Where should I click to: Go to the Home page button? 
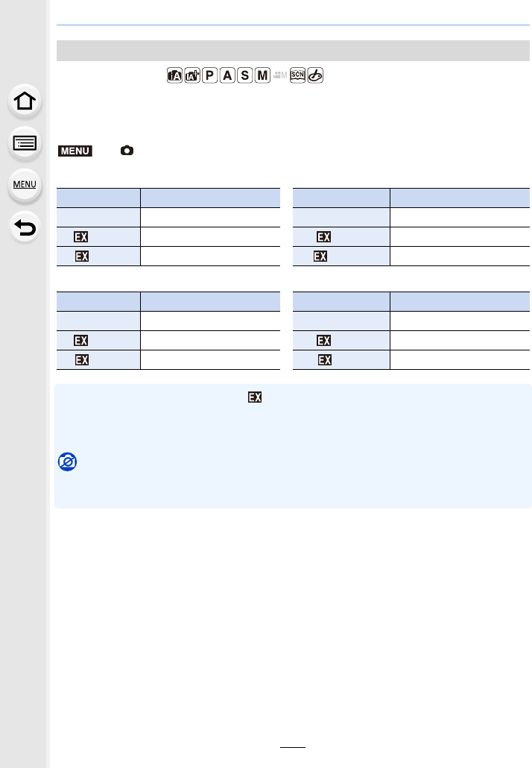coord(26,102)
